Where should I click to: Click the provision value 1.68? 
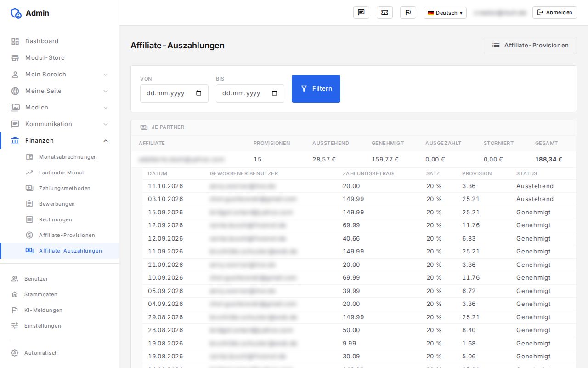469,344
